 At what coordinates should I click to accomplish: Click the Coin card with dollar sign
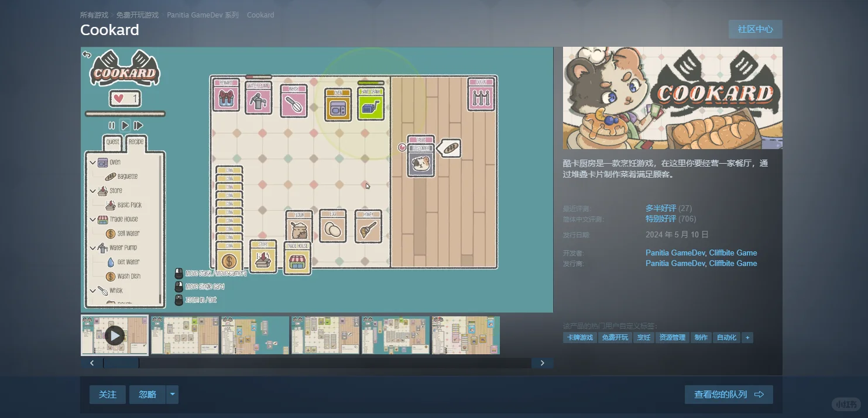point(229,257)
